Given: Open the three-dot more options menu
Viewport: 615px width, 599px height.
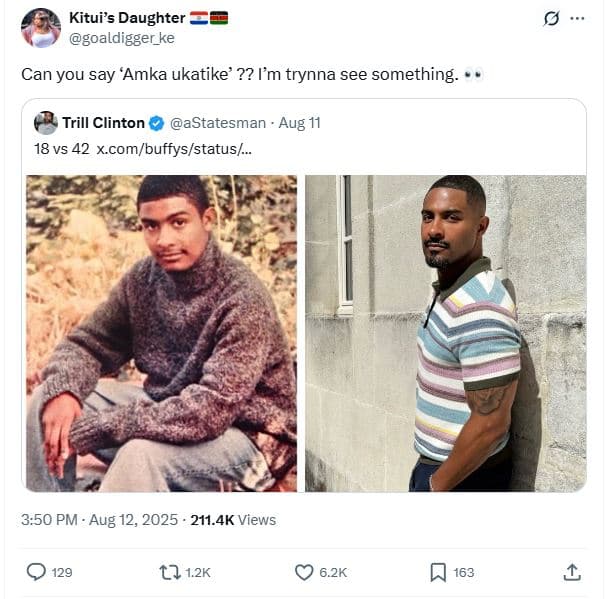Looking at the screenshot, I should click(x=577, y=18).
